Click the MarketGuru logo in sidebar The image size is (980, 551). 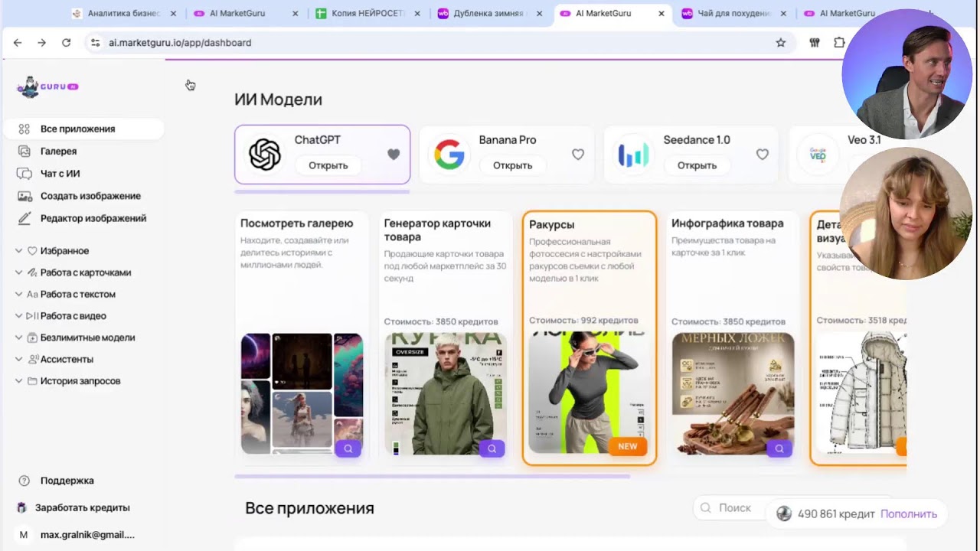point(47,86)
